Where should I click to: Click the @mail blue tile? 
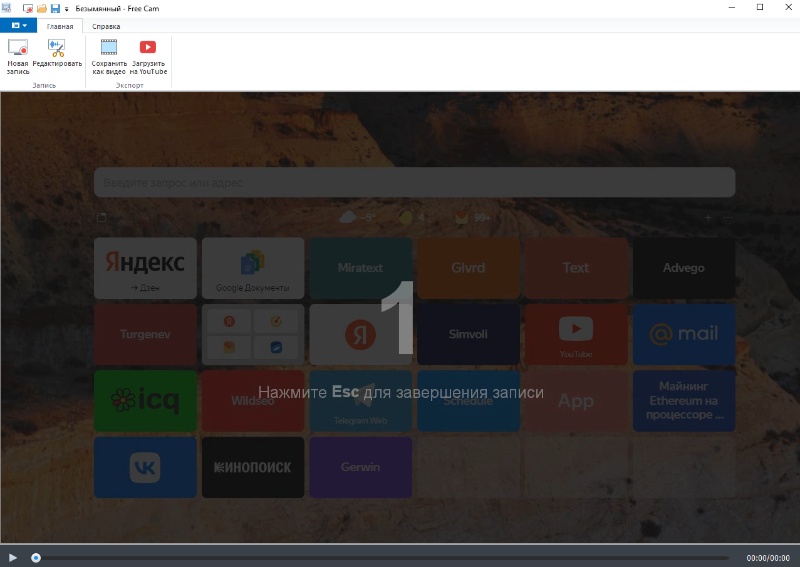click(x=684, y=334)
